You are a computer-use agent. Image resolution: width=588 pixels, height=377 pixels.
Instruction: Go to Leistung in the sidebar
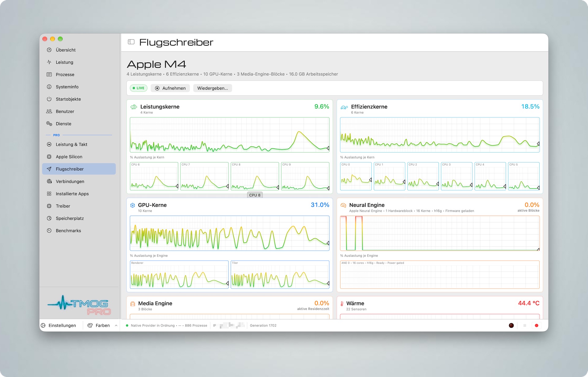[x=79, y=62]
